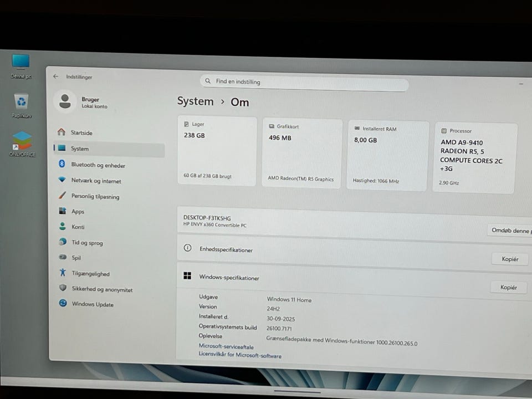Click the 496 MB graphics value
Image resolution: width=532 pixels, height=399 pixels.
280,137
